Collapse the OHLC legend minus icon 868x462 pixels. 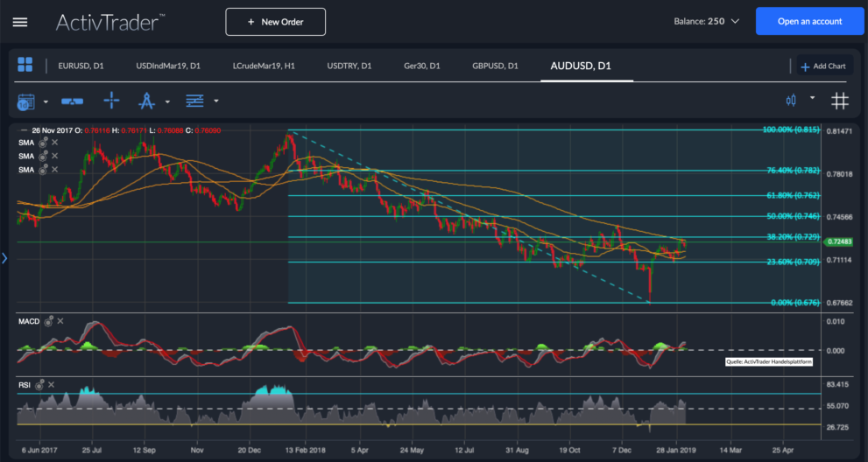pyautogui.click(x=24, y=130)
